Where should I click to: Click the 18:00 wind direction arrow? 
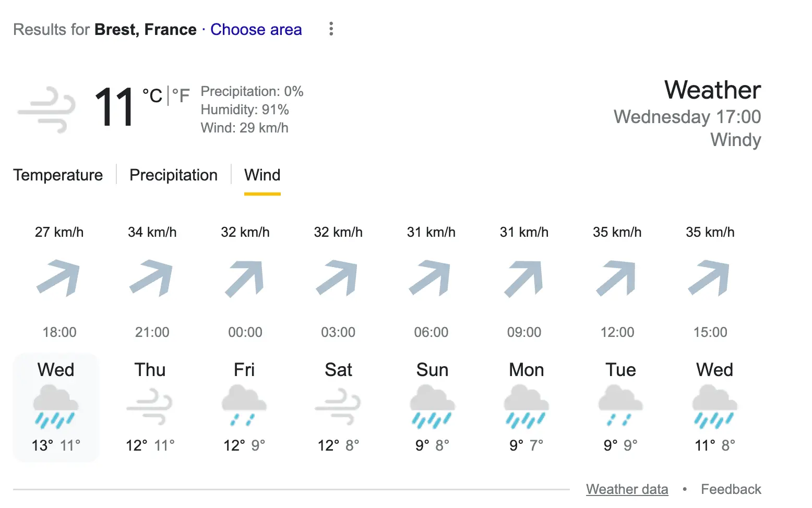(58, 278)
